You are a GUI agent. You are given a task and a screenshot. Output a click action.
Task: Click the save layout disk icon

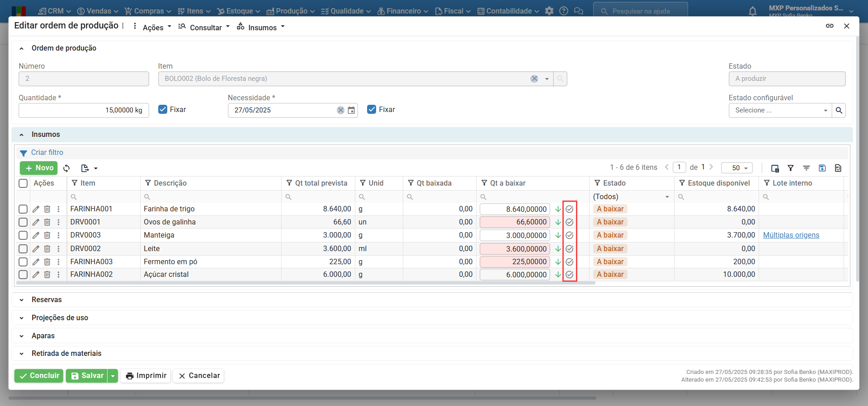point(822,168)
